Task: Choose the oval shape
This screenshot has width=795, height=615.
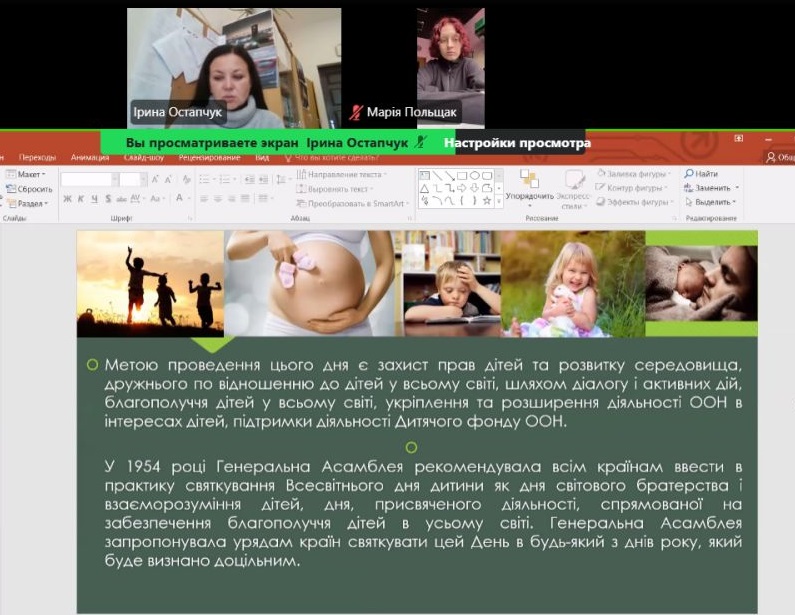Action: pos(475,175)
